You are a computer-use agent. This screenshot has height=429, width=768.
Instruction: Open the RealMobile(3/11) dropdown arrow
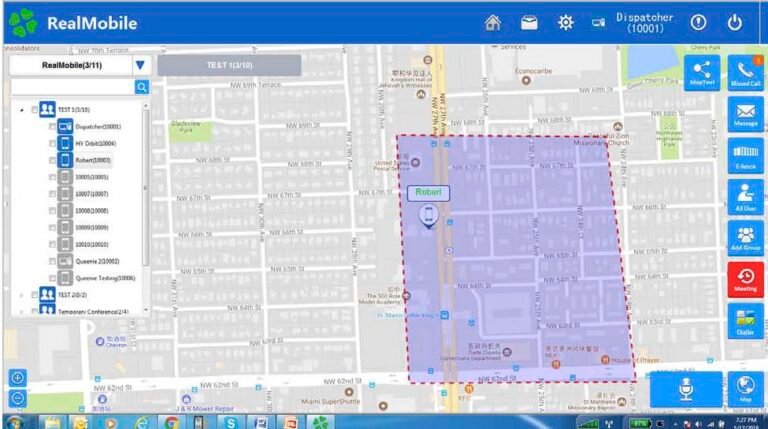(x=140, y=66)
